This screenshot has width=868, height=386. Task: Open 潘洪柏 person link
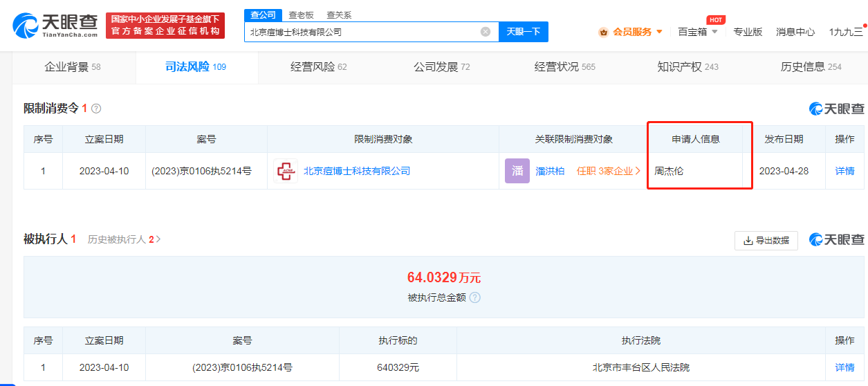(550, 171)
